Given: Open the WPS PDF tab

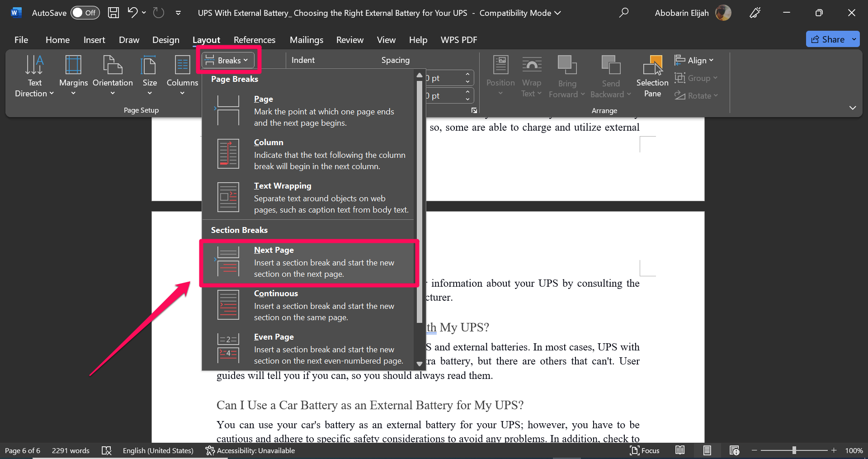Looking at the screenshot, I should tap(459, 40).
